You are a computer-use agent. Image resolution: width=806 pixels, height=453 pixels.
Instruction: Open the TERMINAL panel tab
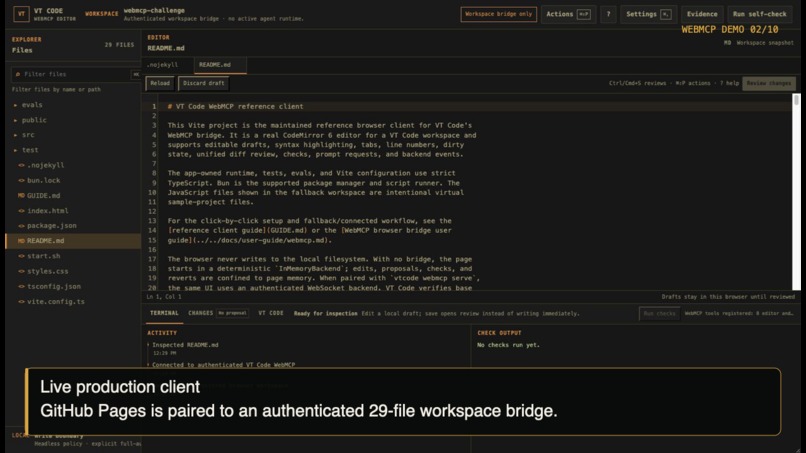[164, 313]
